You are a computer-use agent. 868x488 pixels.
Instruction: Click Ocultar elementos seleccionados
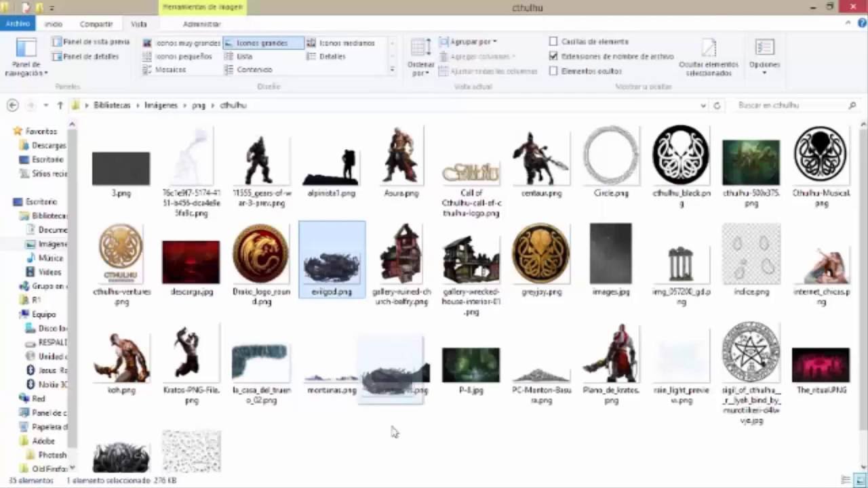pos(709,58)
